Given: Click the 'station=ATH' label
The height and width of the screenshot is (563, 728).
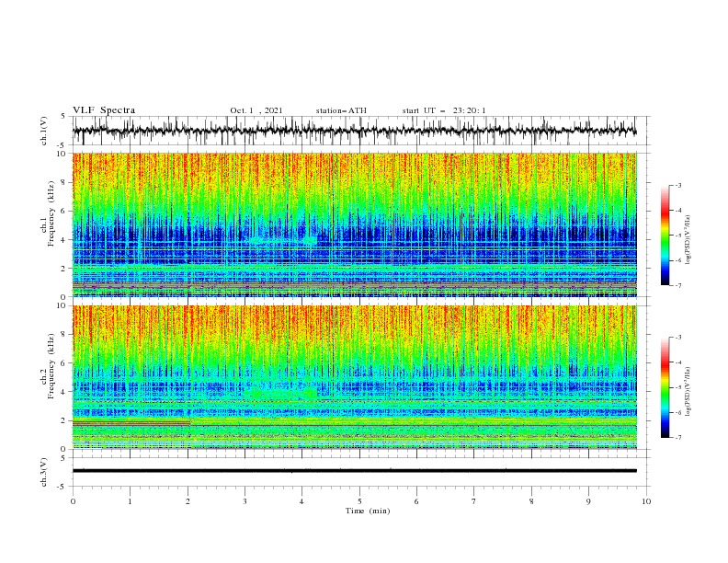Looking at the screenshot, I should 341,110.
